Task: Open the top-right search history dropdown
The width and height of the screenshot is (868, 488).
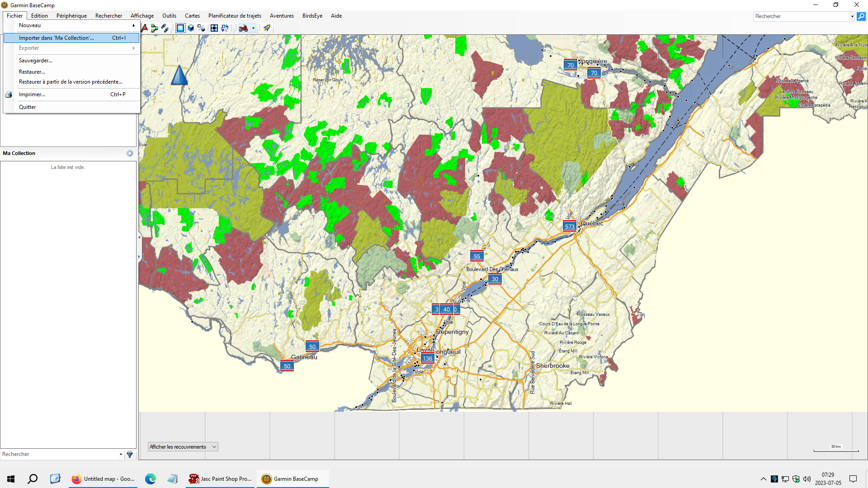Action: (x=852, y=16)
